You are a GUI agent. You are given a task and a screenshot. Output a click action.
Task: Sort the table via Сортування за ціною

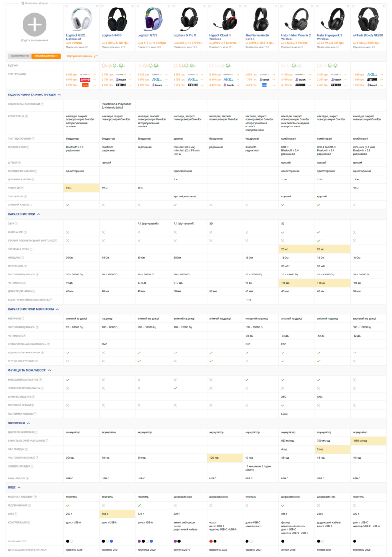(x=82, y=56)
